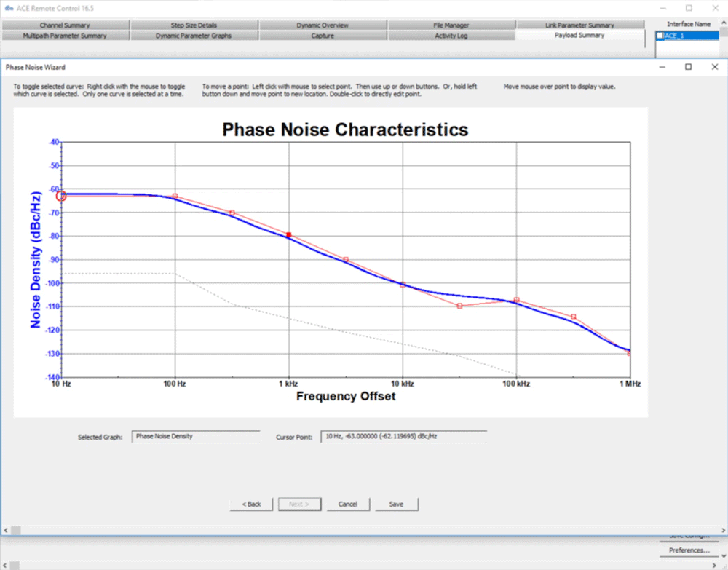Image resolution: width=728 pixels, height=570 pixels.
Task: Open the File Manager tab
Action: (451, 25)
